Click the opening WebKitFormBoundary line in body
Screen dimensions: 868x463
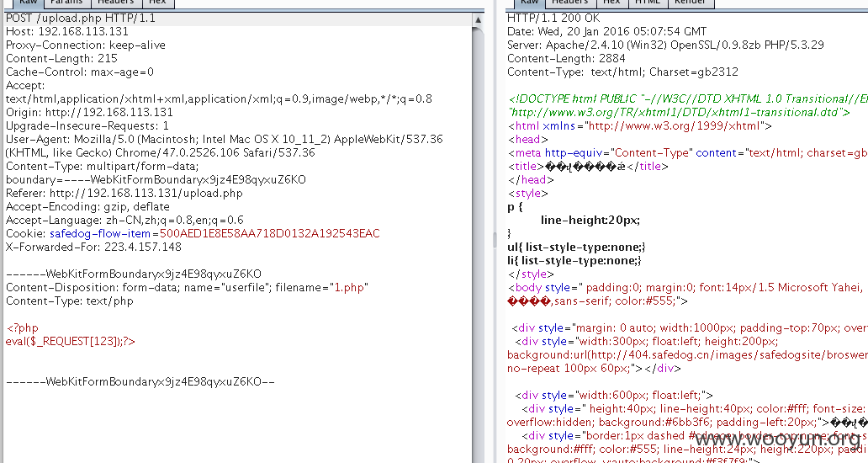pos(134,274)
